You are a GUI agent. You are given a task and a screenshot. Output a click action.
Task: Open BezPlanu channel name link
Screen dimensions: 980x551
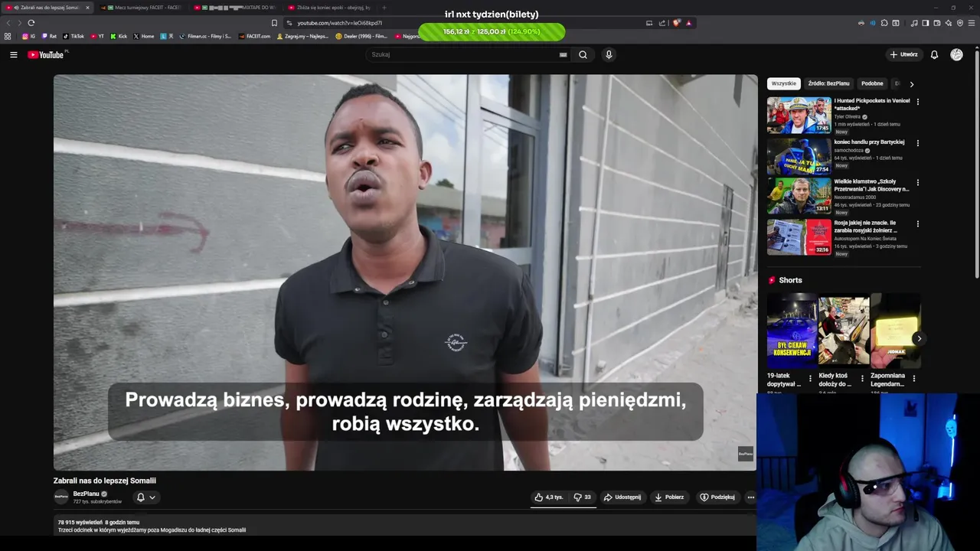click(86, 494)
